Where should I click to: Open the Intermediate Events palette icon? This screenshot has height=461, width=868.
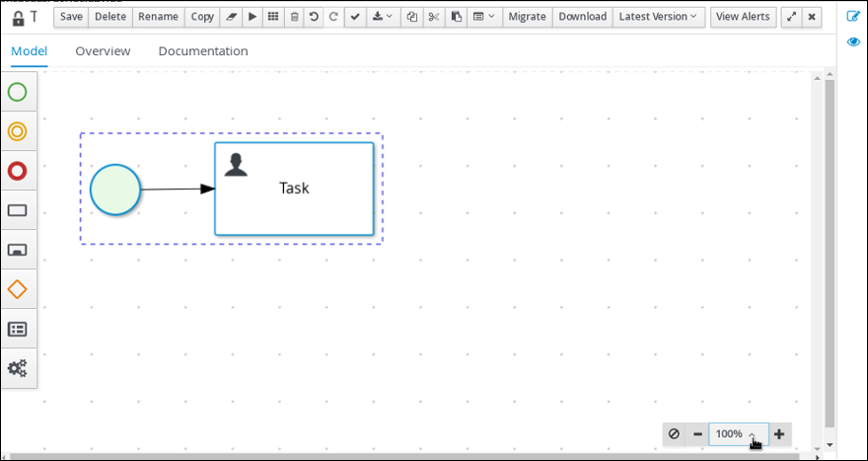coord(18,131)
